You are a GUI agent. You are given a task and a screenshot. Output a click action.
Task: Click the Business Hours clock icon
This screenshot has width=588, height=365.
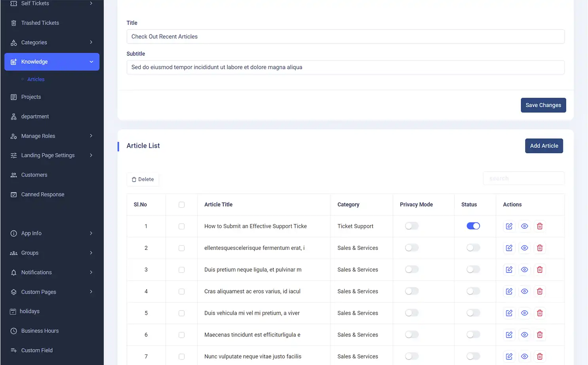coord(14,331)
